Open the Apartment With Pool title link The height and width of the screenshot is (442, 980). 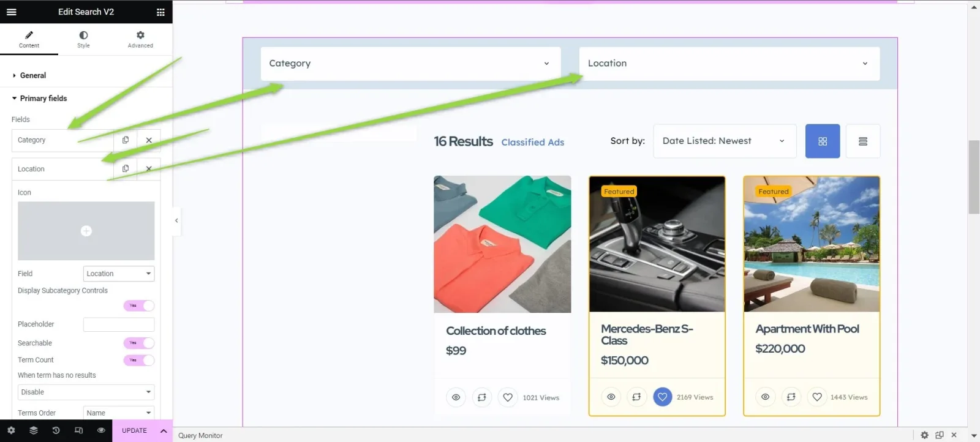pos(807,329)
